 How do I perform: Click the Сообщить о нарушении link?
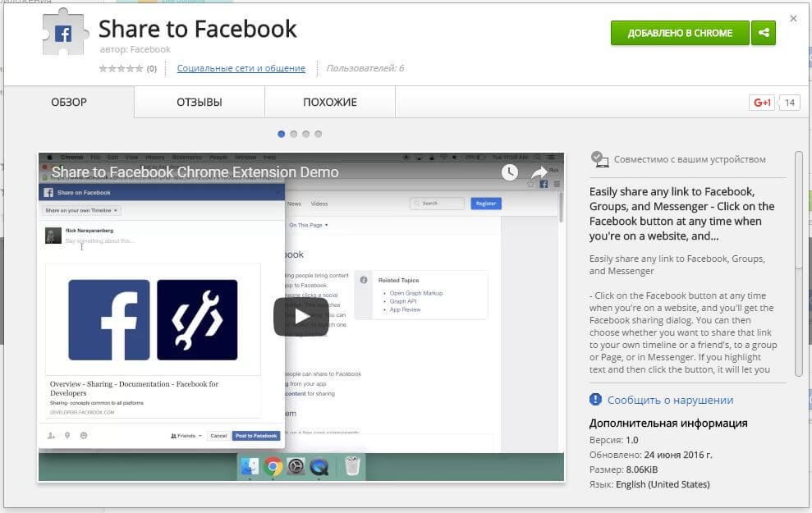[670, 400]
